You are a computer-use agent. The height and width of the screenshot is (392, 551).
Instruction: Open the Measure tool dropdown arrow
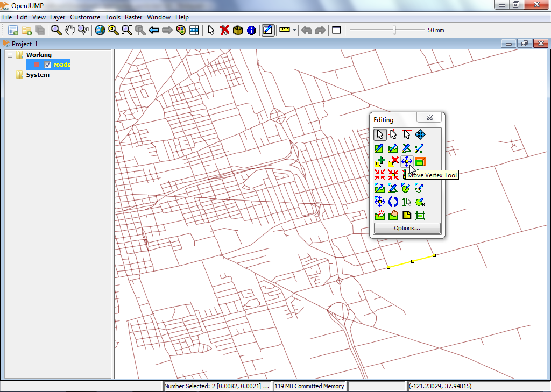click(x=294, y=30)
